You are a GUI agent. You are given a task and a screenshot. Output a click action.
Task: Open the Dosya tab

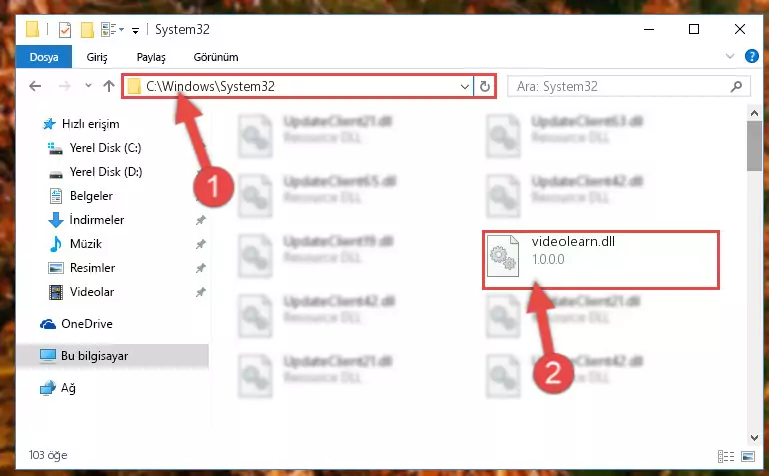[x=44, y=57]
